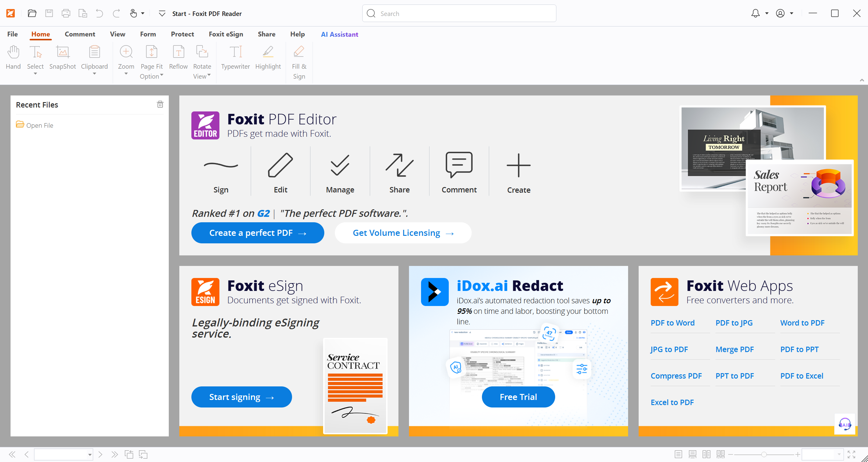Open the PDF to Word link
Viewport: 868px width, 462px height.
(672, 323)
